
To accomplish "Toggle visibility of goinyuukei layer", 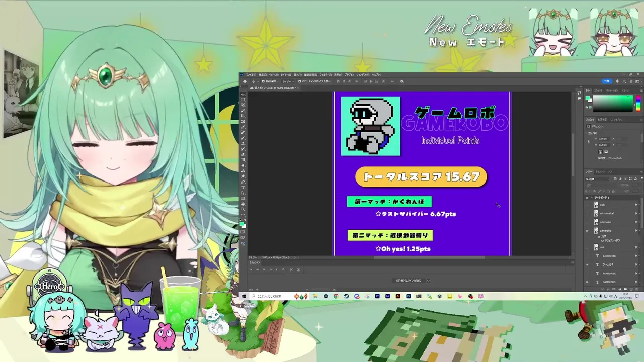I will point(587,222).
